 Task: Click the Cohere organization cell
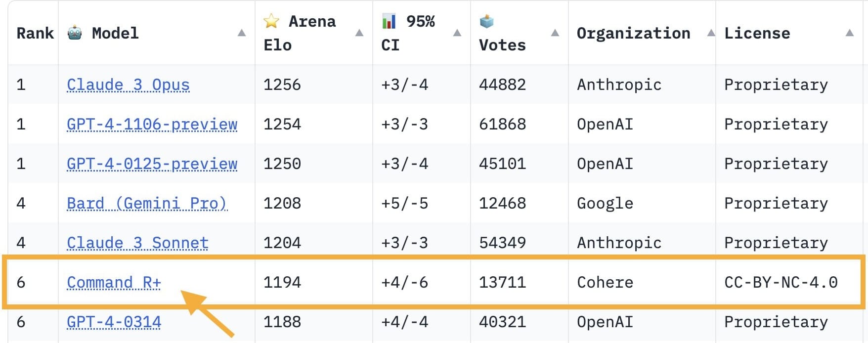tap(605, 282)
